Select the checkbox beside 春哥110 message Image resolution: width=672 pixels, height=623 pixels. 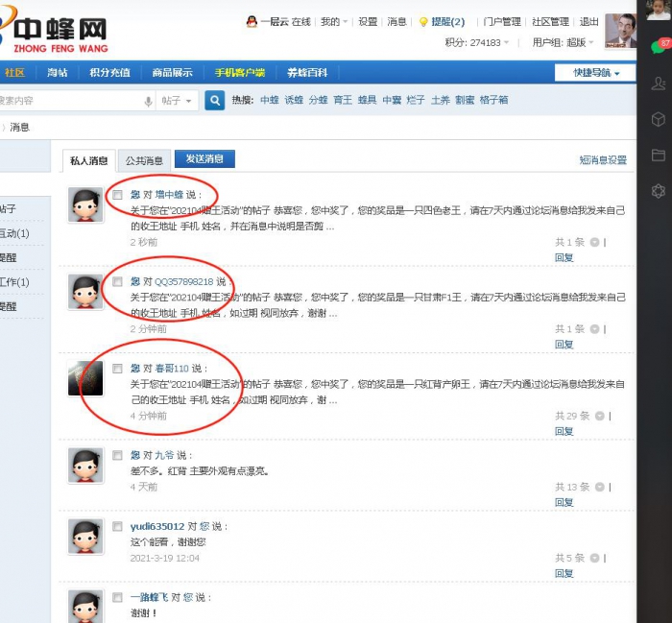coord(117,369)
